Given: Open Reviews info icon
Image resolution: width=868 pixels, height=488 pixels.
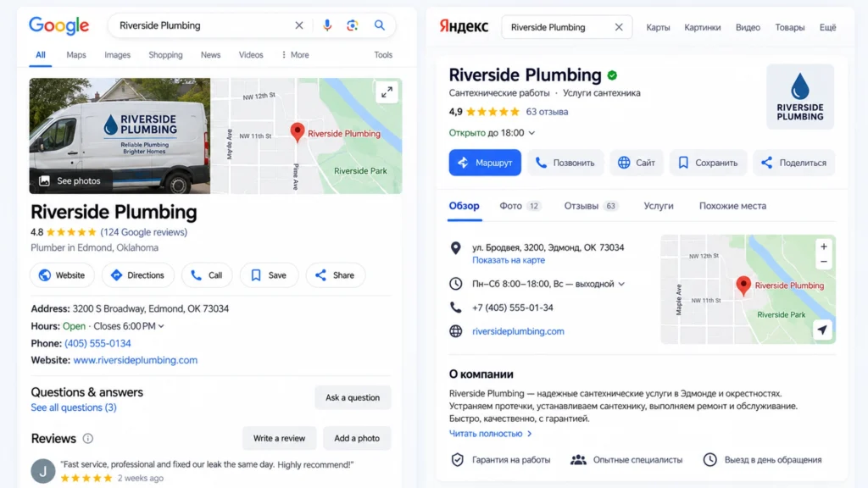Looking at the screenshot, I should [88, 439].
